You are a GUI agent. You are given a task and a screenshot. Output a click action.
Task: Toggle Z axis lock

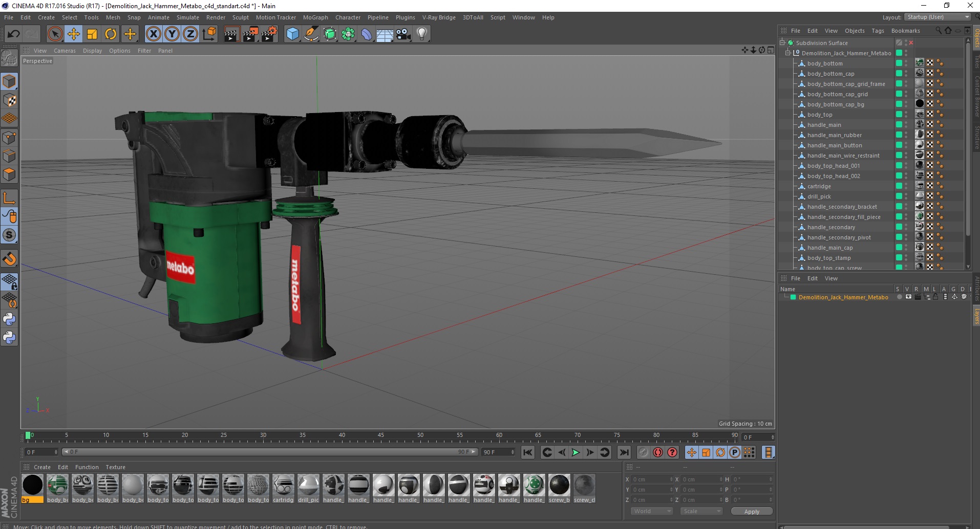190,34
